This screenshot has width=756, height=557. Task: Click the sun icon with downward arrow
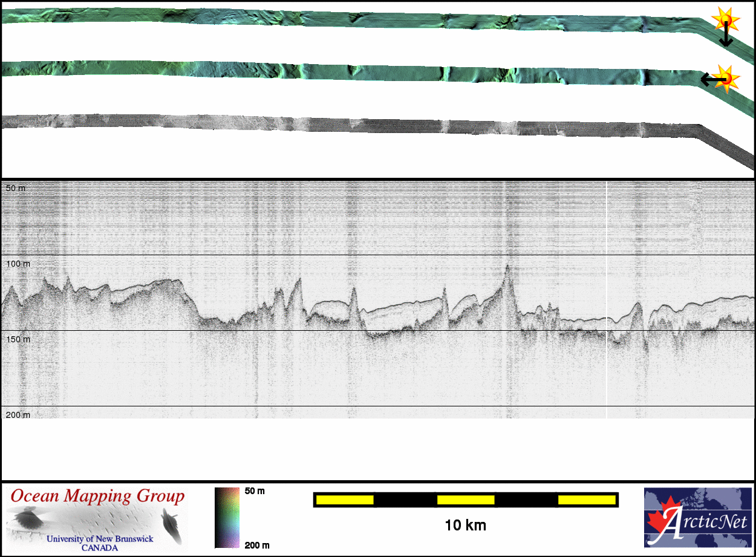[x=724, y=19]
